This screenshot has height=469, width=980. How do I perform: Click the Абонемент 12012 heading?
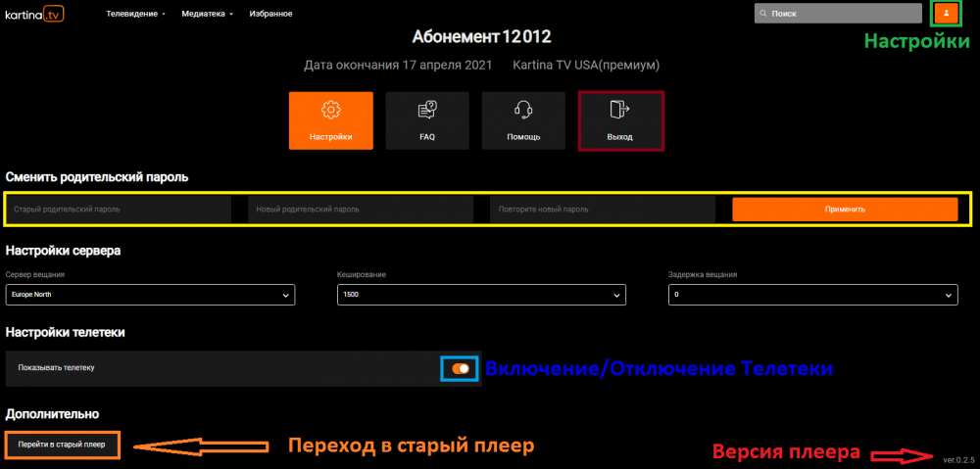click(481, 37)
